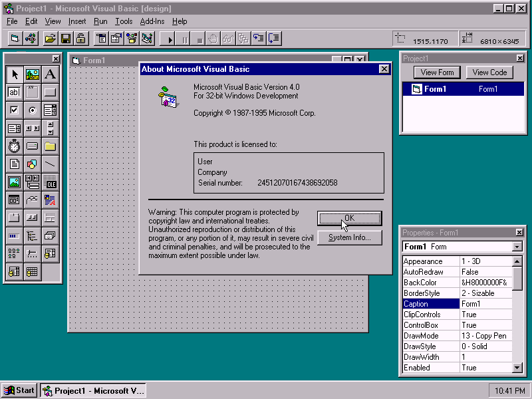
Task: Select the TextBox tool in the toolbox
Action: 13,92
